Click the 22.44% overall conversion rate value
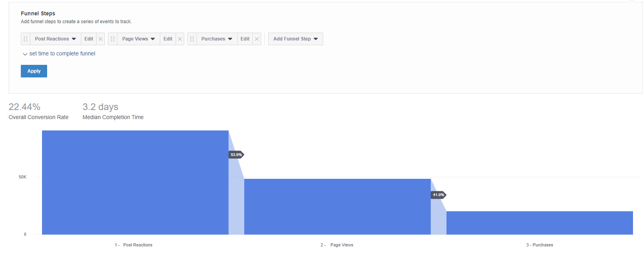Image resolution: width=644 pixels, height=257 pixels. click(x=24, y=107)
